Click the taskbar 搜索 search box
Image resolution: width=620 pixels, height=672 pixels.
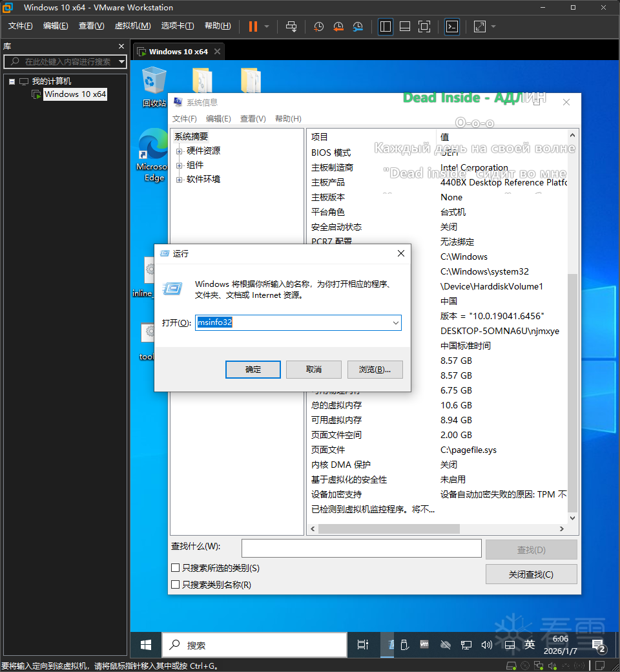coord(254,645)
